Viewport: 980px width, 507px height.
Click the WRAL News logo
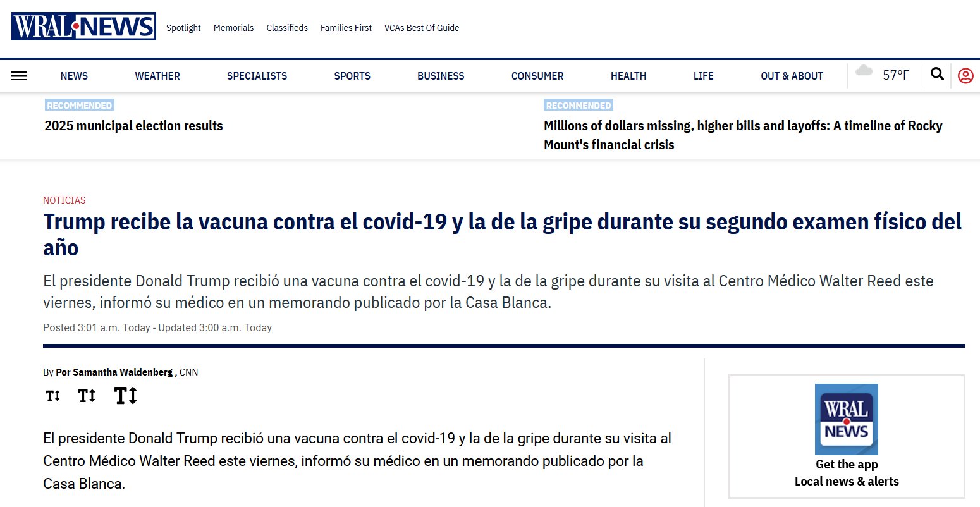point(83,27)
